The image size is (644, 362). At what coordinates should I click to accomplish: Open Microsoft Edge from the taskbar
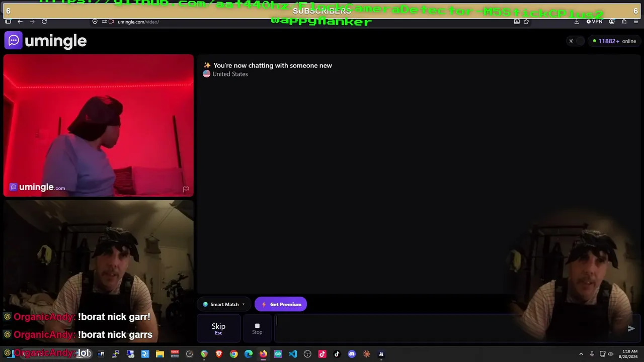click(x=249, y=354)
